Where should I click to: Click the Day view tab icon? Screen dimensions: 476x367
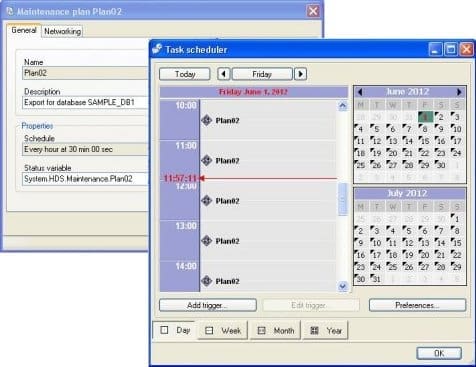(164, 330)
